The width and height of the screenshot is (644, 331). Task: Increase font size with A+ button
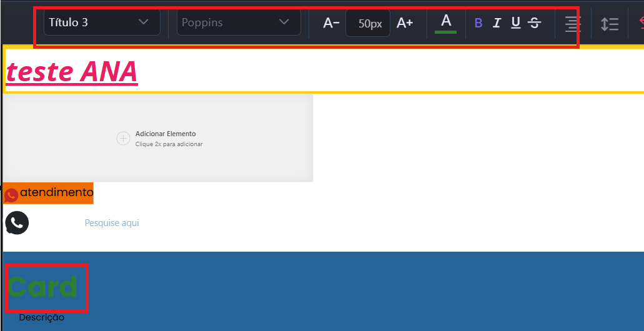pyautogui.click(x=405, y=23)
